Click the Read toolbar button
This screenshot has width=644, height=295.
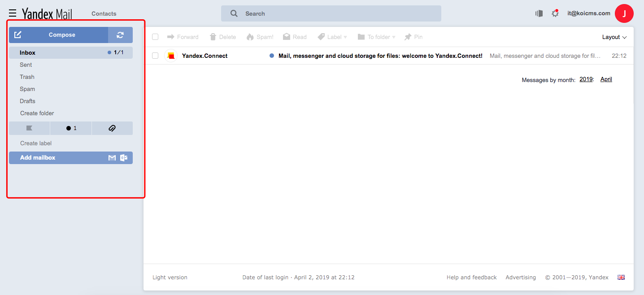coord(295,37)
